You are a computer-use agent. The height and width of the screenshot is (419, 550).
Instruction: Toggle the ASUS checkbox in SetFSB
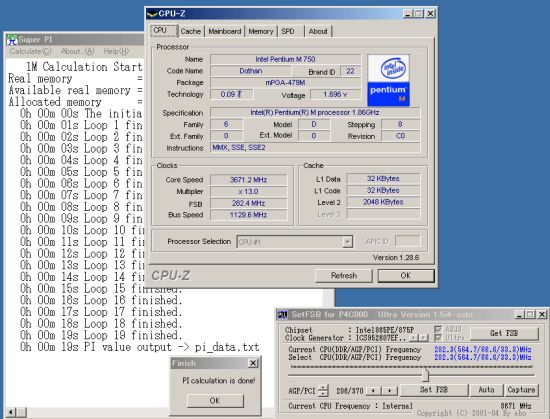click(x=438, y=329)
